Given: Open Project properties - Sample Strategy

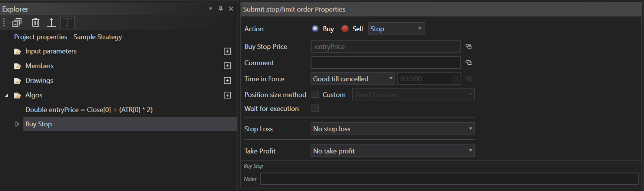Looking at the screenshot, I should click(x=68, y=37).
